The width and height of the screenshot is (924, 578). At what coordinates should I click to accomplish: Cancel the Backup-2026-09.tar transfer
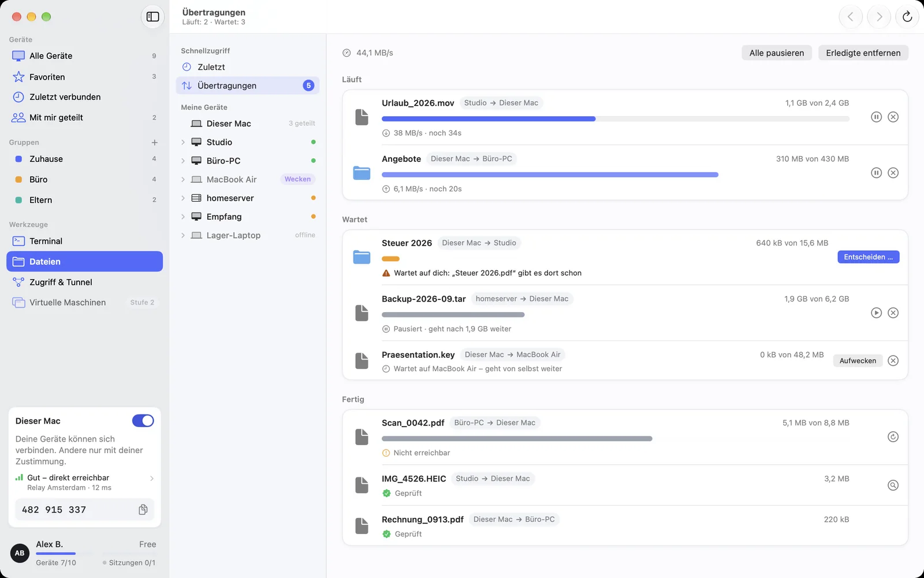coord(893,313)
